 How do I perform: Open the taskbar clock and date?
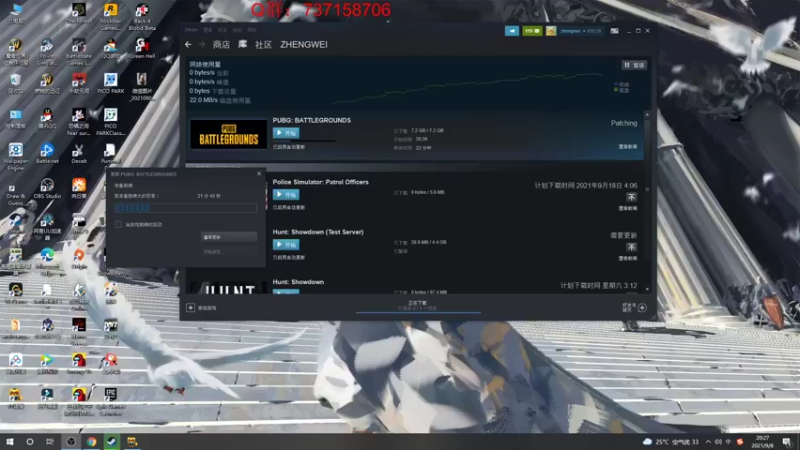point(762,442)
